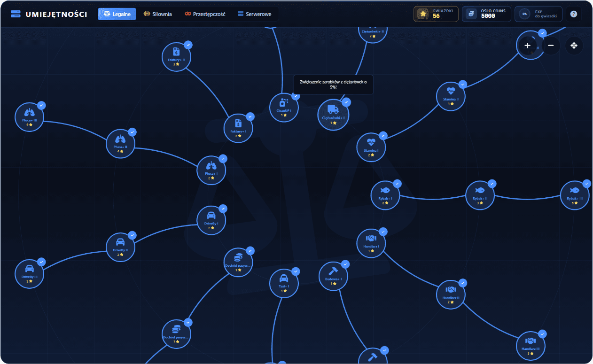Select the Faktury+ II skill node

click(176, 56)
